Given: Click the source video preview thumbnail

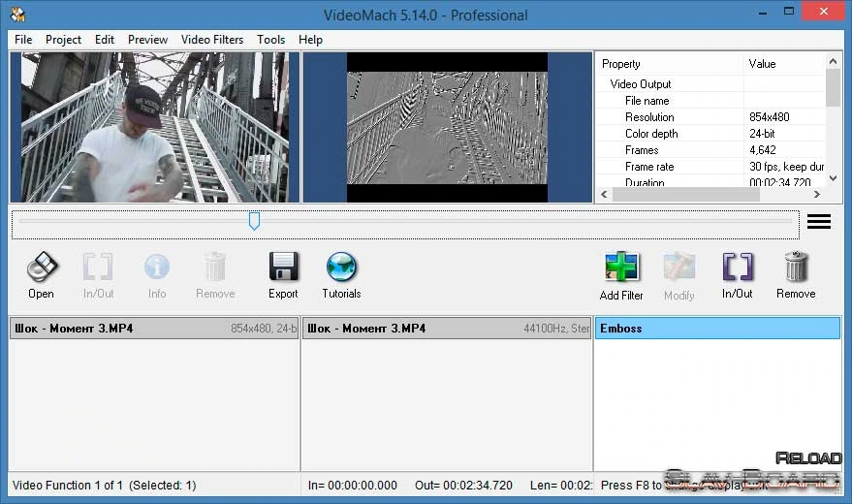Looking at the screenshot, I should pos(155,127).
